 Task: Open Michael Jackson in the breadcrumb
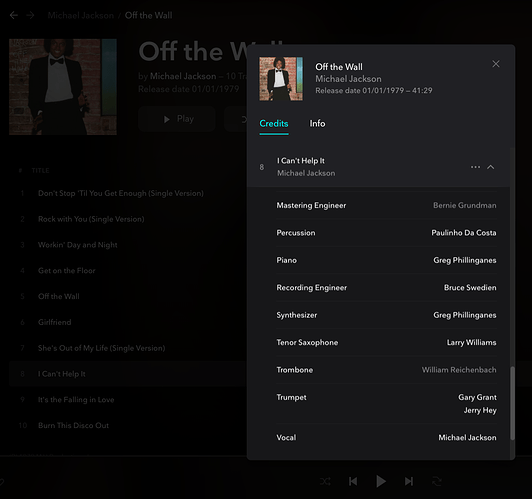81,15
